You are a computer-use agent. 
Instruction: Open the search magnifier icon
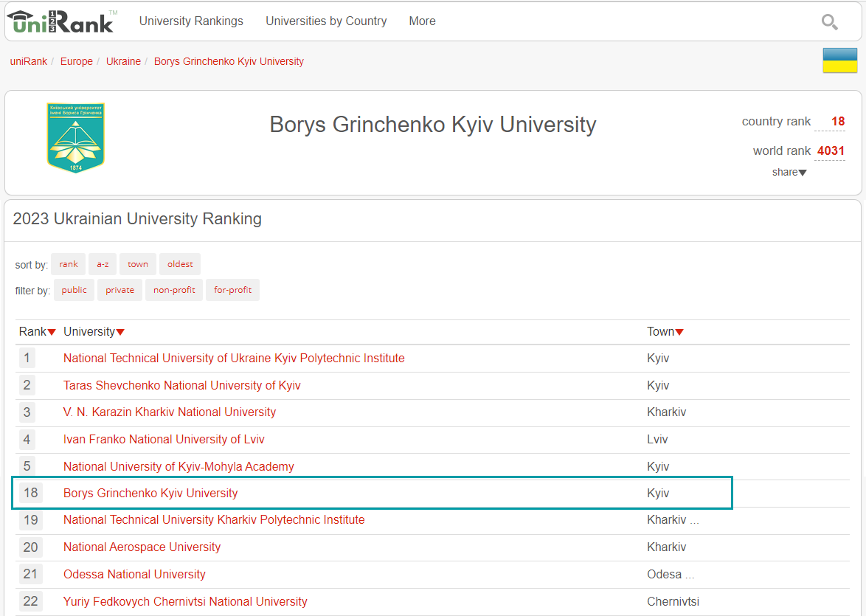coord(829,22)
